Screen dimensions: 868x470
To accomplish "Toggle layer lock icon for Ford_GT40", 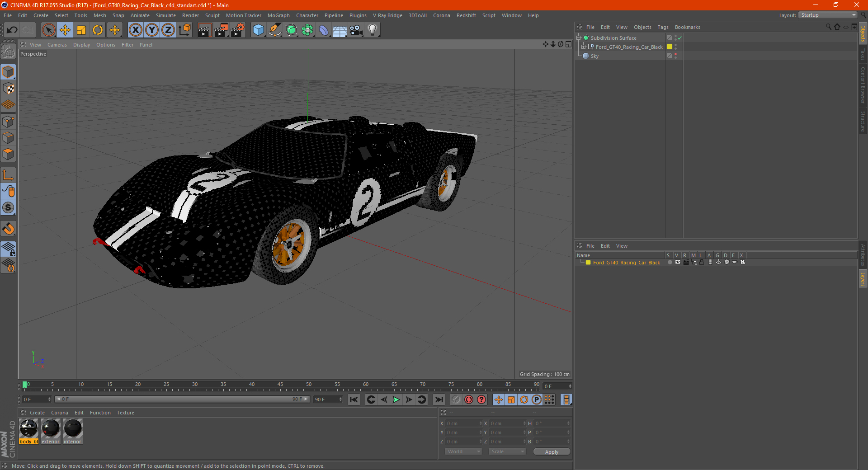I will [x=702, y=262].
